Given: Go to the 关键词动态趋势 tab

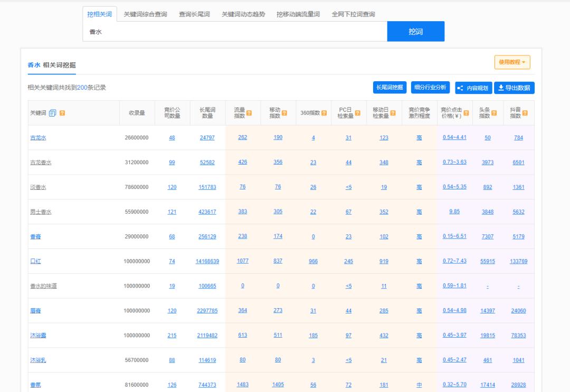Looking at the screenshot, I should coord(243,14).
